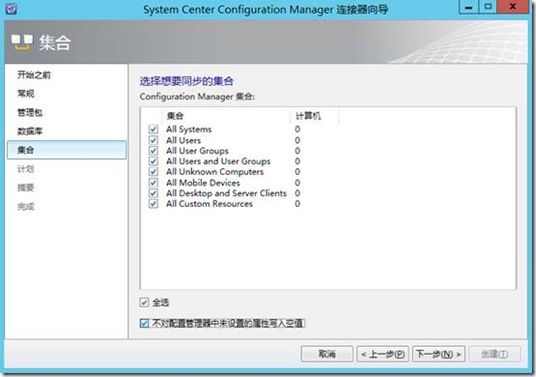Toggle the 全选 select-all checkbox

(x=144, y=302)
